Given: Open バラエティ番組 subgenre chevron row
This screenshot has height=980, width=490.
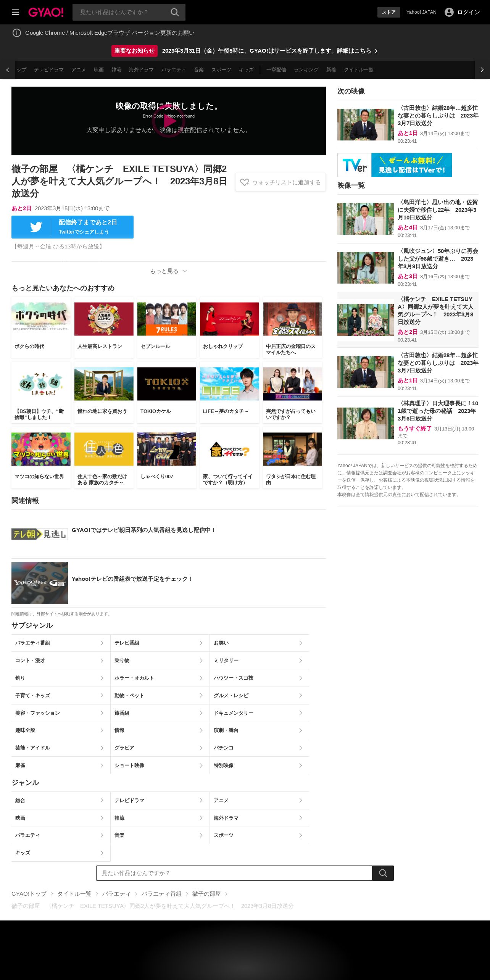Looking at the screenshot, I should (61, 643).
